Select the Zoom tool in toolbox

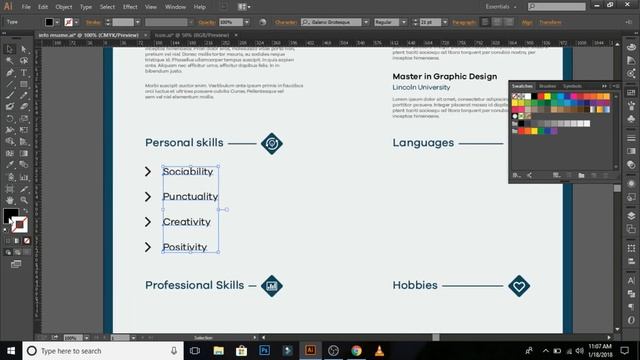pos(24,200)
